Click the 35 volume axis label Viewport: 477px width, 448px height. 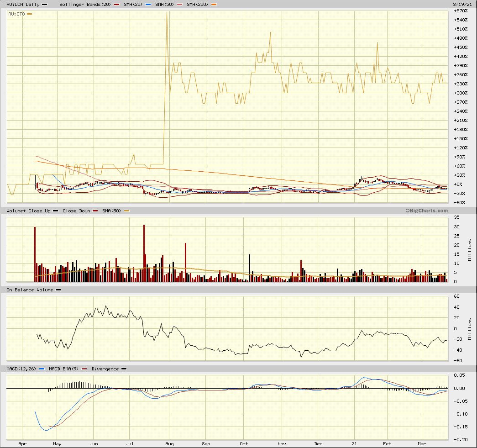456,217
